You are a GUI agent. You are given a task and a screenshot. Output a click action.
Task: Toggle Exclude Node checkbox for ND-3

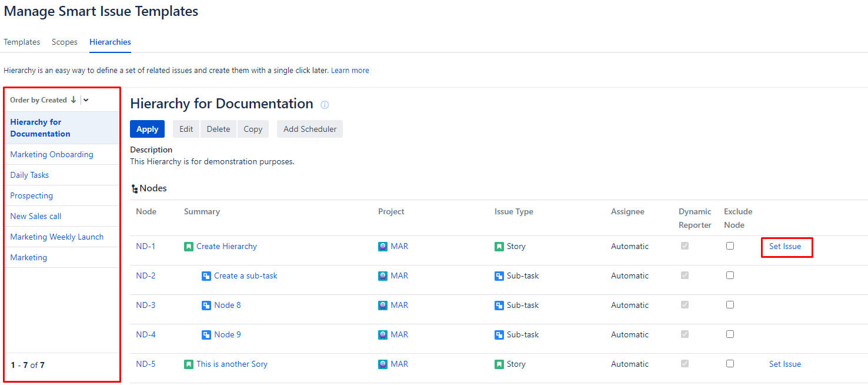pyautogui.click(x=730, y=305)
